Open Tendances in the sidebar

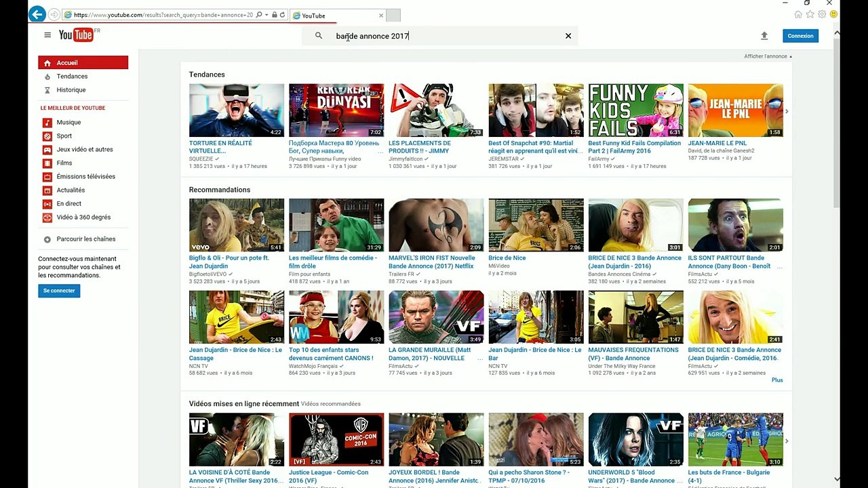click(72, 77)
